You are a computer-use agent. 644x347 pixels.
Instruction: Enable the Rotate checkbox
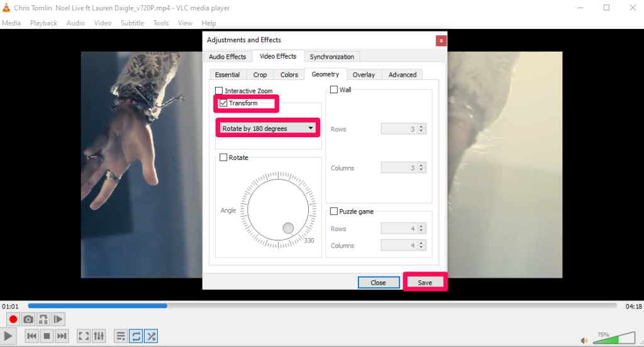click(x=223, y=157)
